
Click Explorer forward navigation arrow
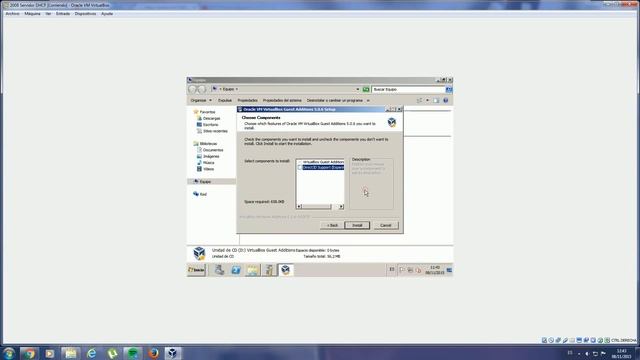click(x=201, y=89)
